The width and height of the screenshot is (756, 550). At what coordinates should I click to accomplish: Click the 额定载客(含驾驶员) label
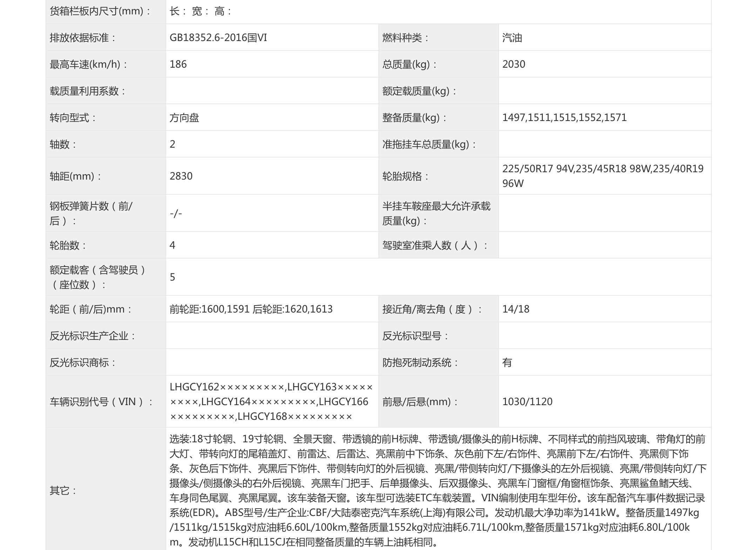(97, 277)
